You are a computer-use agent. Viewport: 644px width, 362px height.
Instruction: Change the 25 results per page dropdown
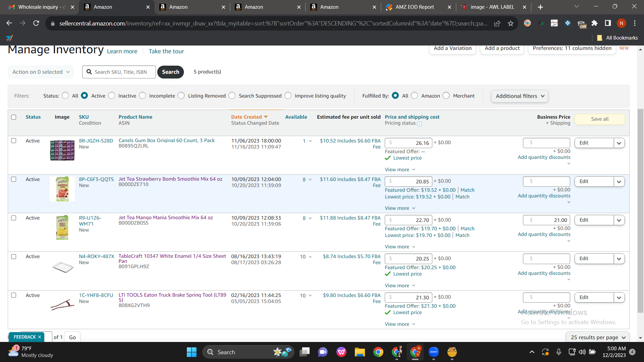[x=598, y=337]
